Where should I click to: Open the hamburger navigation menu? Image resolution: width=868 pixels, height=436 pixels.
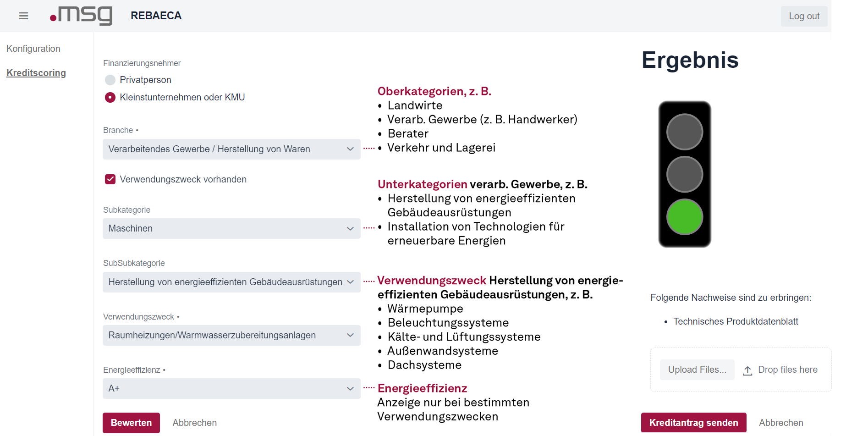pyautogui.click(x=24, y=16)
